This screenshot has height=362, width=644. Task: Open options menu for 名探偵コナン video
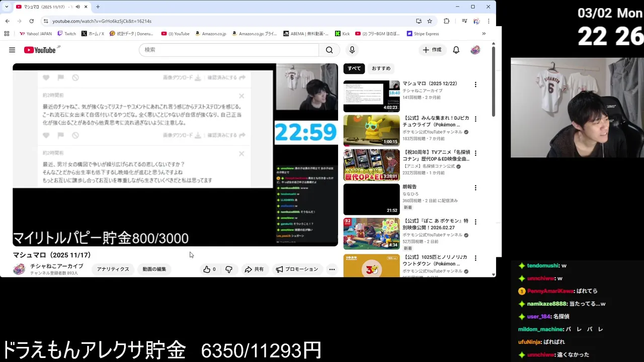coord(475,153)
